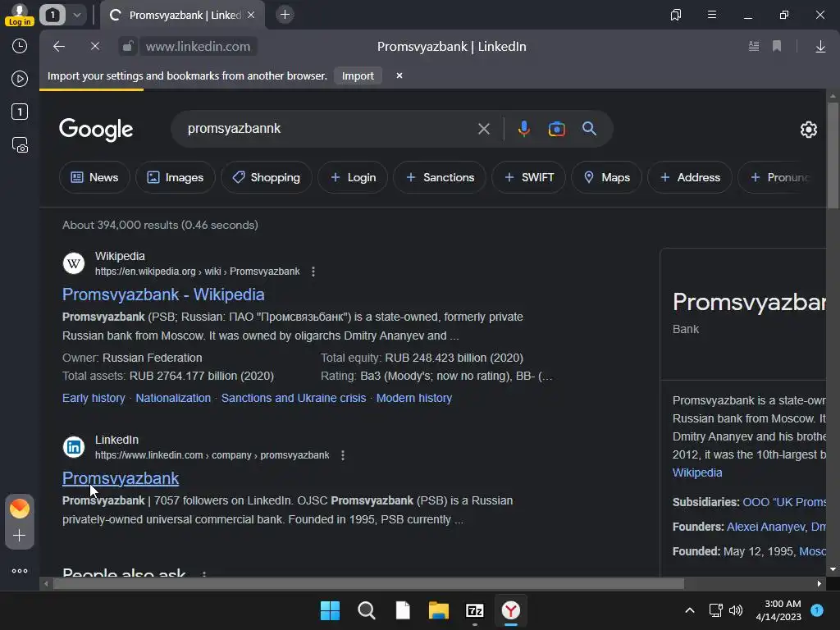Open Promsvyazbank - Wikipedia result link
The image size is (840, 630).
point(163,294)
